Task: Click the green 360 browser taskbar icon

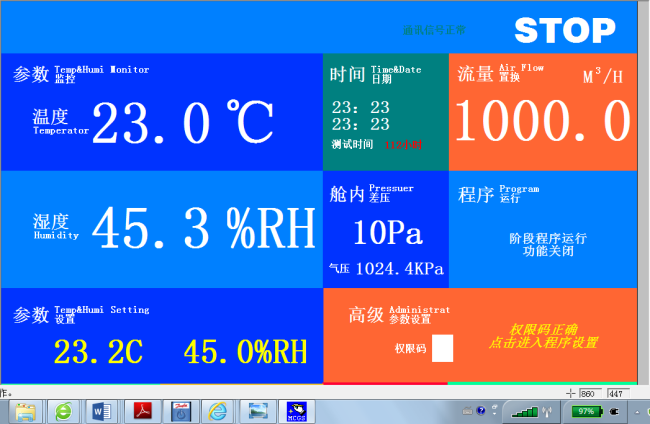Action: (64, 410)
